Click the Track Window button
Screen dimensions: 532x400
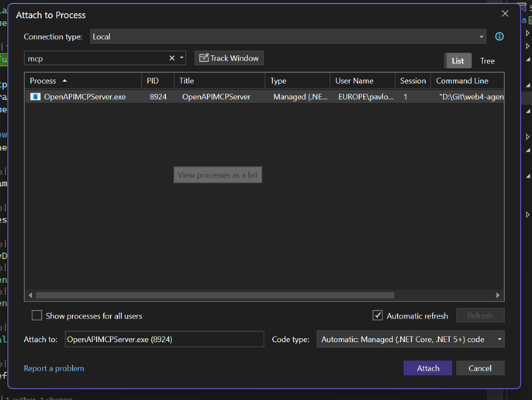(x=229, y=58)
